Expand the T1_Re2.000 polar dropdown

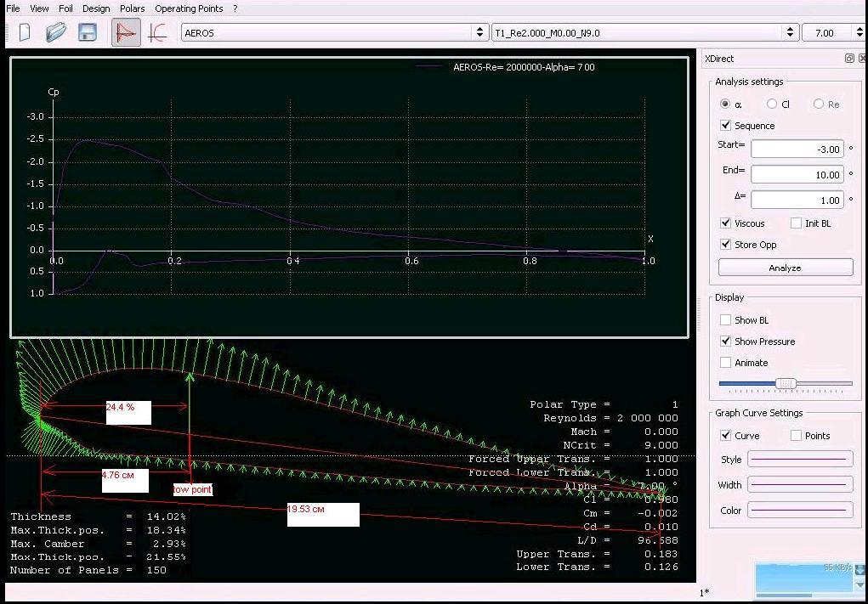(644, 32)
